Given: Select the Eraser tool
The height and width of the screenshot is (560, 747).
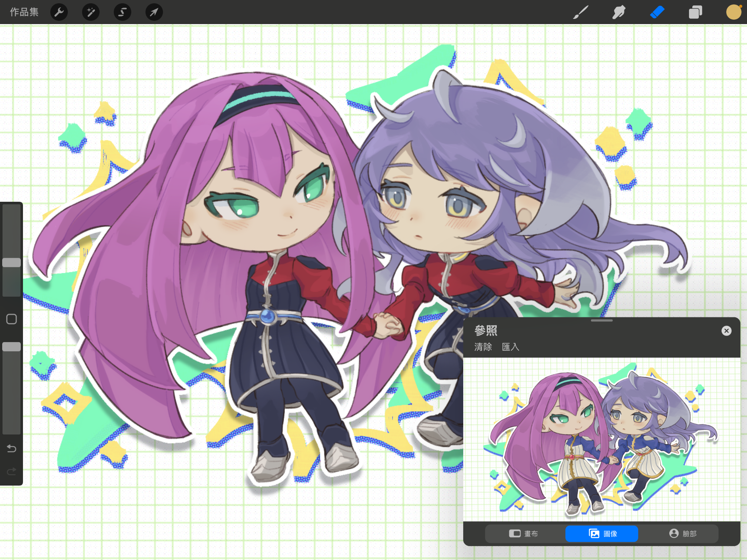Looking at the screenshot, I should point(657,12).
